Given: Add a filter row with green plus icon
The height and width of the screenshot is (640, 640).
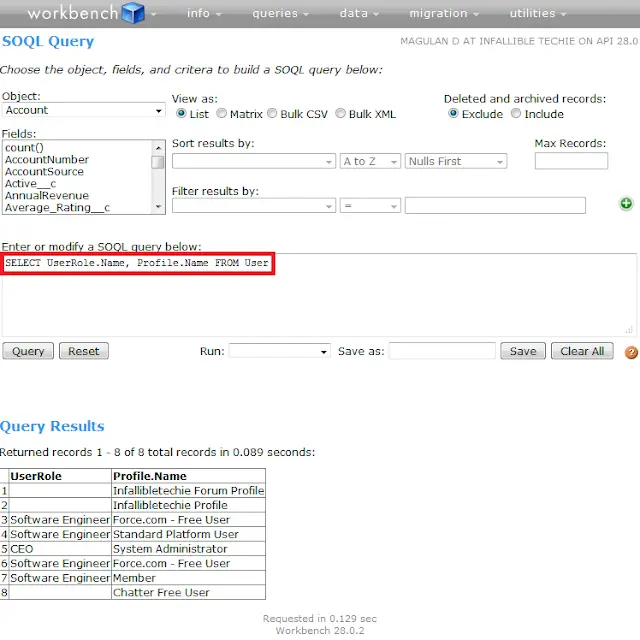Looking at the screenshot, I should point(626,203).
